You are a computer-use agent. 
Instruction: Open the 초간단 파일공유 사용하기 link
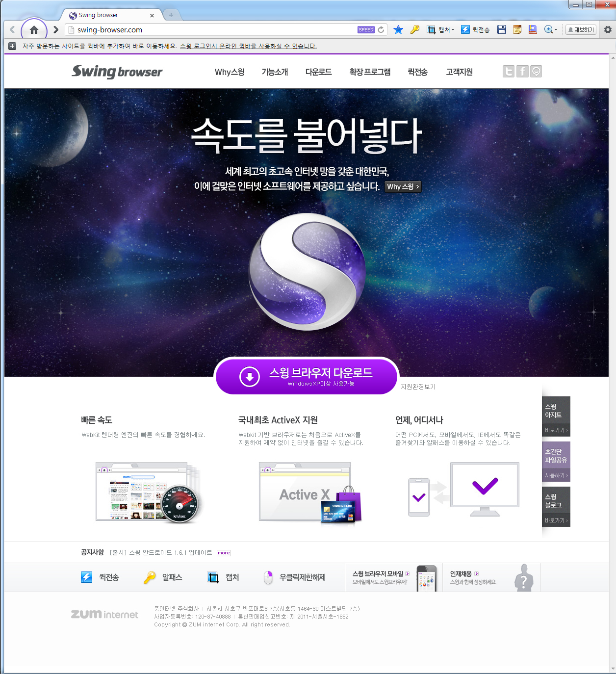coord(556,462)
